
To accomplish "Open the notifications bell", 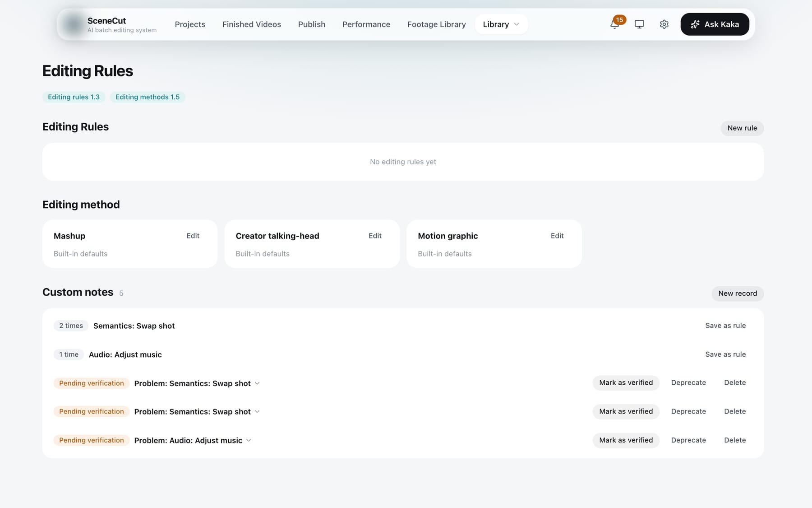I will 614,24.
